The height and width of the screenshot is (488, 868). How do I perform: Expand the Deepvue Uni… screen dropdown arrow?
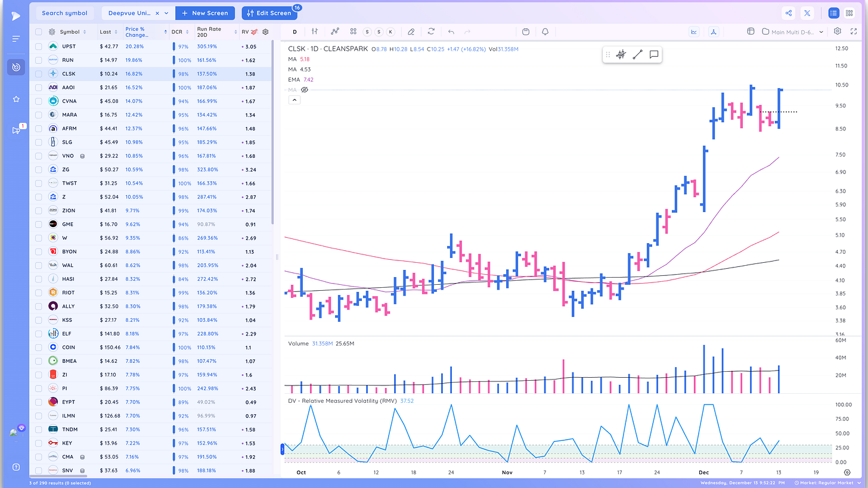coord(168,13)
